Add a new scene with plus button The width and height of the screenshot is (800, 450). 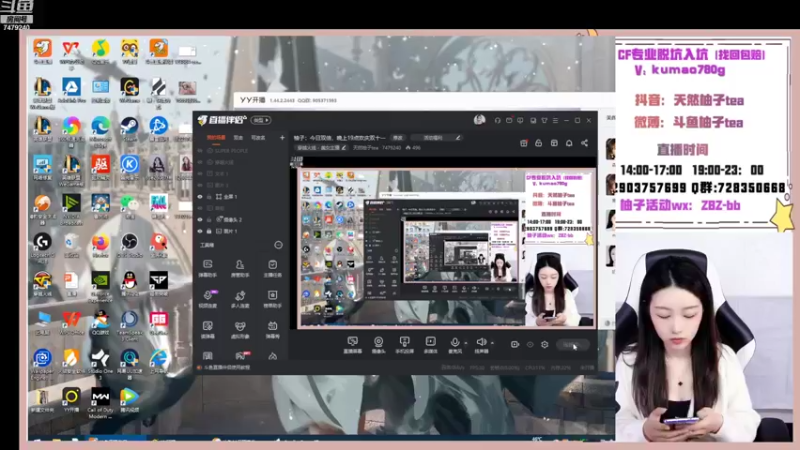pos(282,138)
